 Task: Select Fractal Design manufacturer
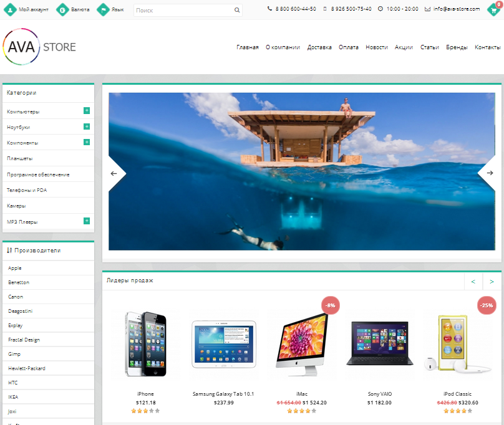coord(24,340)
